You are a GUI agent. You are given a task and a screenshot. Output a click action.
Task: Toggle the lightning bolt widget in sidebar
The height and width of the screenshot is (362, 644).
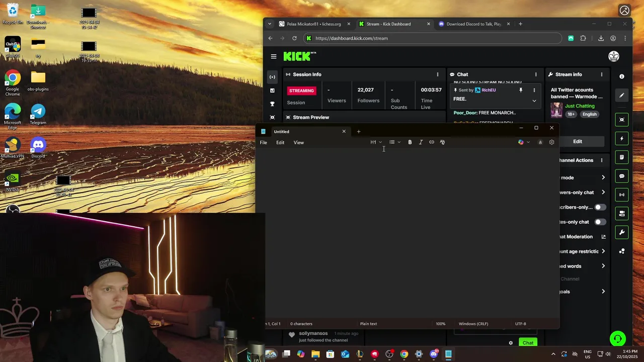click(622, 139)
